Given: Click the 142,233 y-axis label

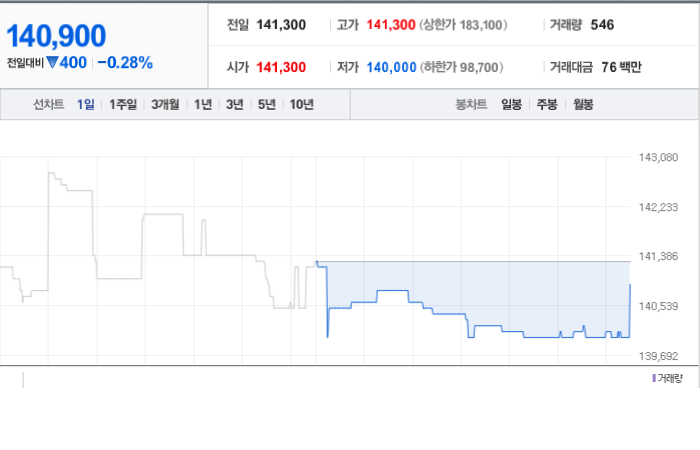Looking at the screenshot, I should pos(658,207).
